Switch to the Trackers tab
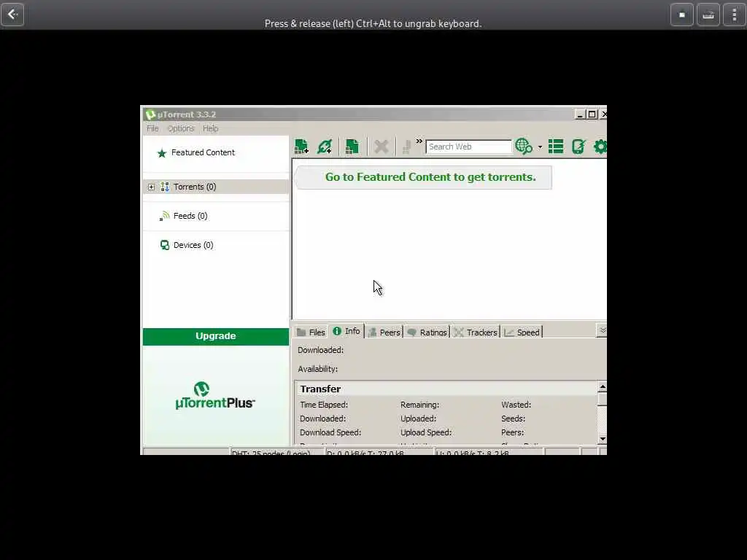 (x=476, y=332)
